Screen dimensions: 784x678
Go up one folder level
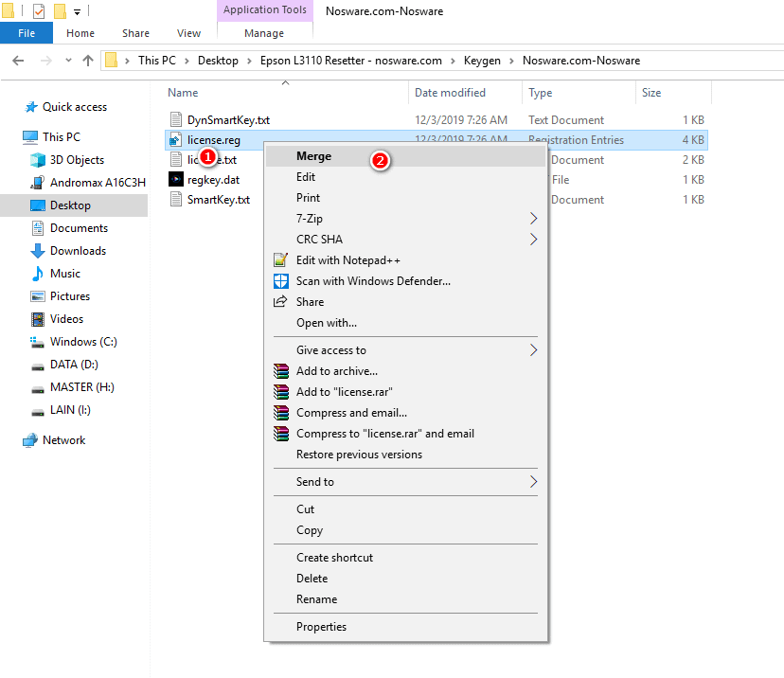coord(88,61)
